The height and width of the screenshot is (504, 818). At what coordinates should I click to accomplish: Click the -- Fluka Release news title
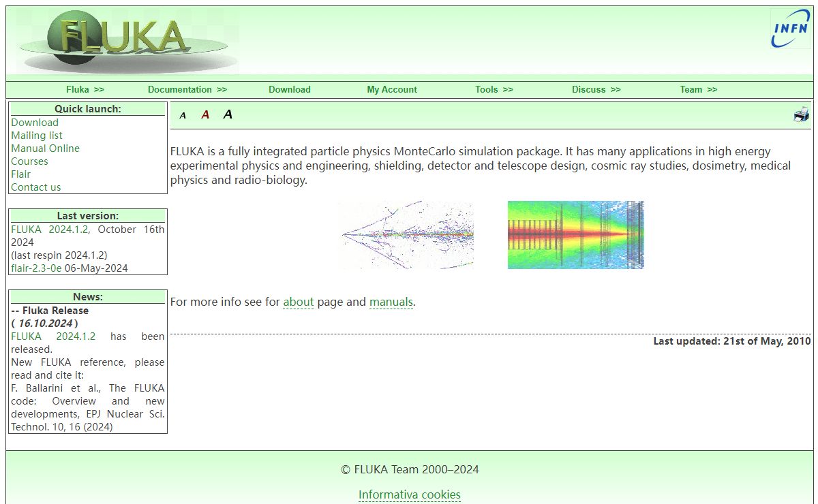(x=50, y=311)
